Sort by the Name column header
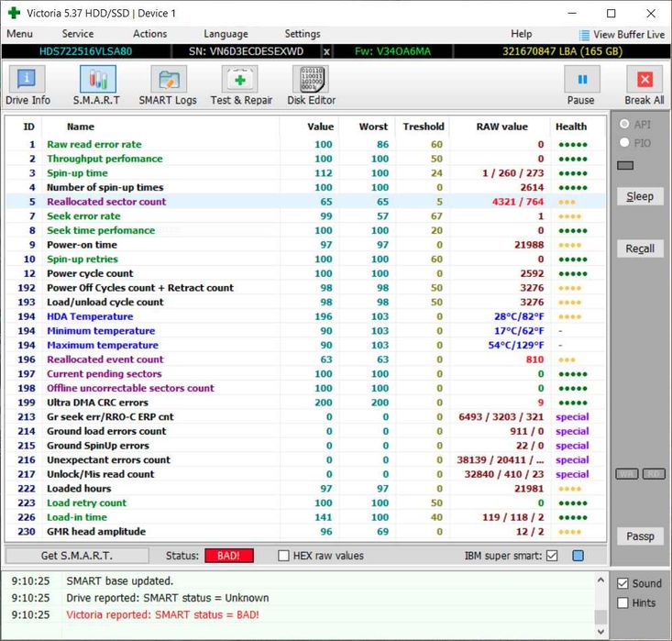This screenshot has height=641, width=672. [x=81, y=127]
